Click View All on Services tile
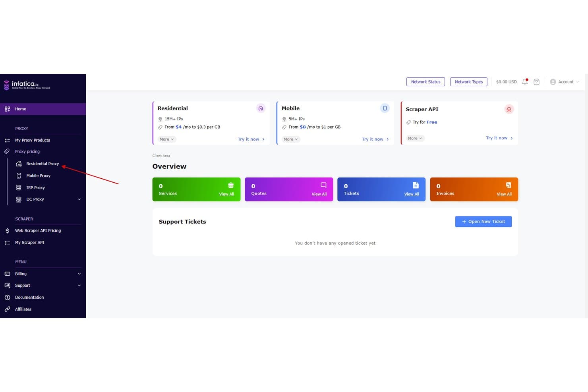Image resolution: width=588 pixels, height=392 pixels. pos(226,194)
